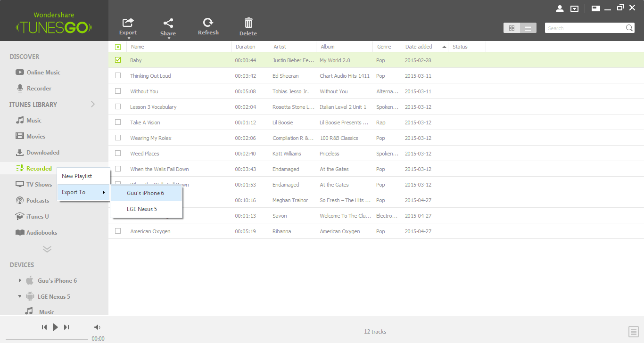
Task: Skip to next track
Action: [x=66, y=327]
